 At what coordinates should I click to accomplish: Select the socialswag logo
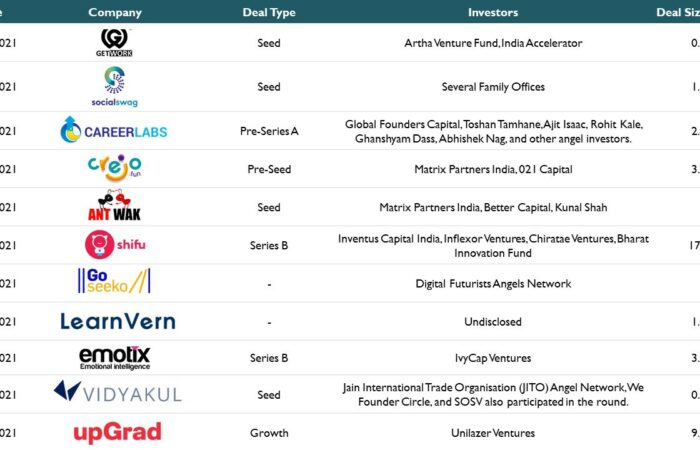(114, 87)
